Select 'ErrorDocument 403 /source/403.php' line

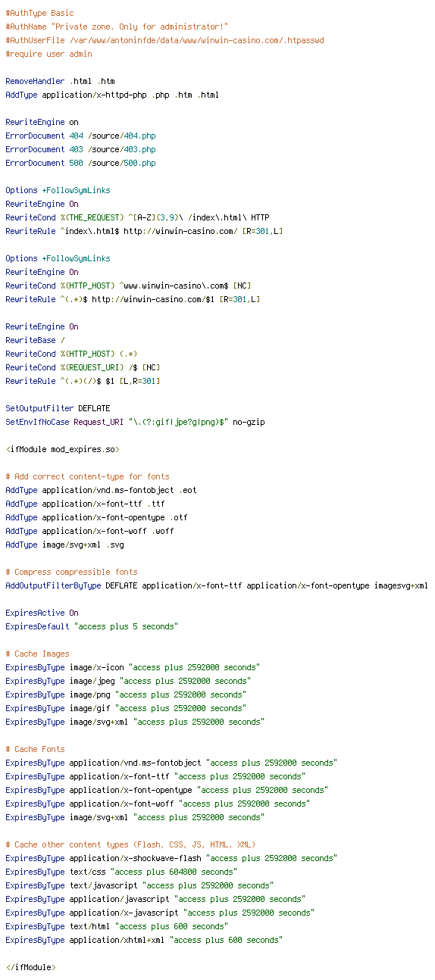point(80,149)
